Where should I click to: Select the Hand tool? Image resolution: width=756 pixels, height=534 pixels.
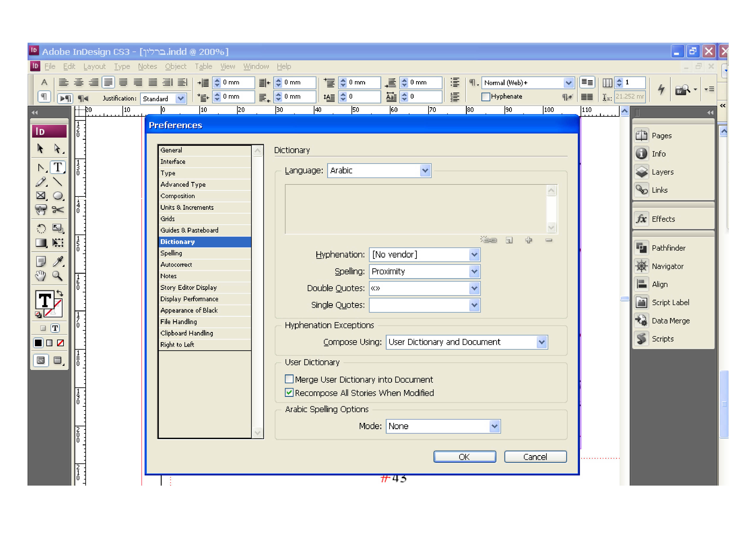point(41,276)
